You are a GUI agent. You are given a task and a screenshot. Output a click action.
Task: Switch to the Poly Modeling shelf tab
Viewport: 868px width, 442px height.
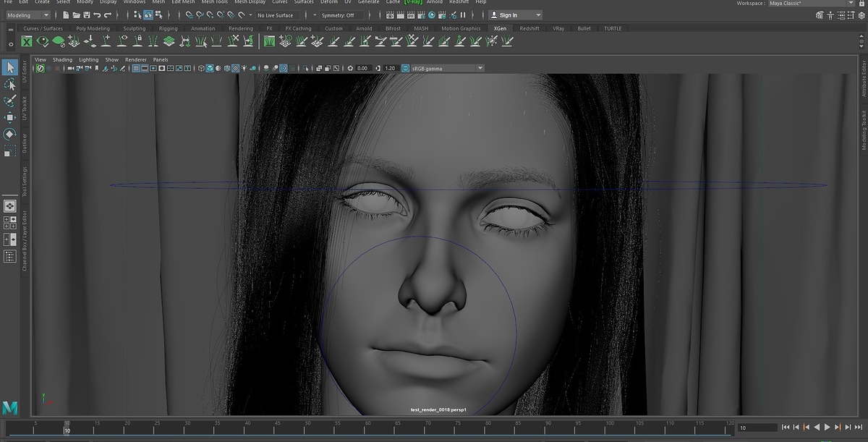point(93,28)
